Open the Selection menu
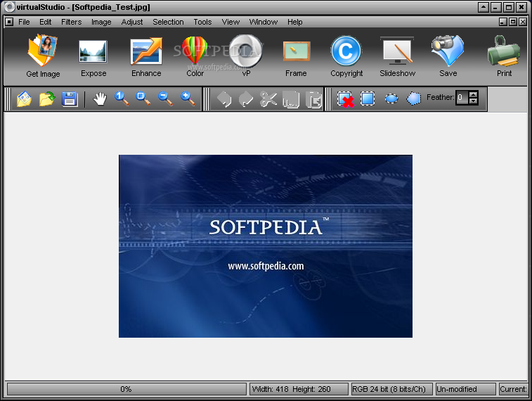The height and width of the screenshot is (401, 532). pos(168,22)
